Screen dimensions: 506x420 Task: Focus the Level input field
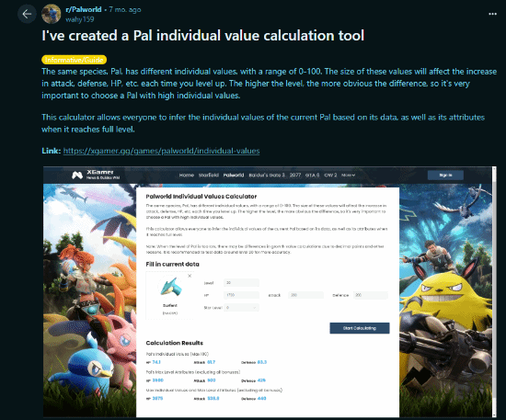[x=241, y=283]
